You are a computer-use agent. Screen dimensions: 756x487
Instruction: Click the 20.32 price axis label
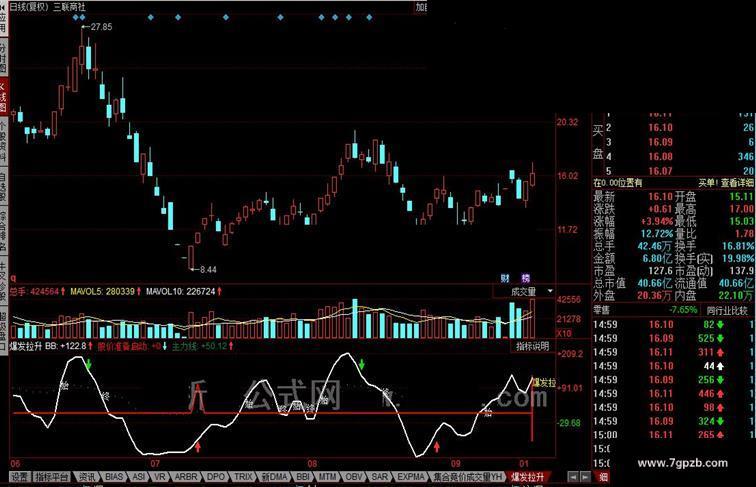click(x=567, y=122)
